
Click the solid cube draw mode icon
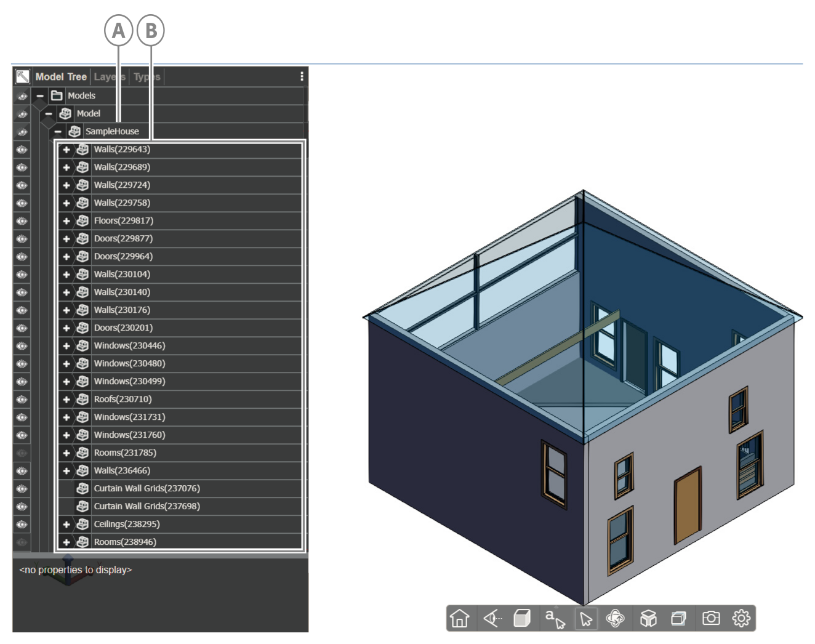tap(522, 618)
